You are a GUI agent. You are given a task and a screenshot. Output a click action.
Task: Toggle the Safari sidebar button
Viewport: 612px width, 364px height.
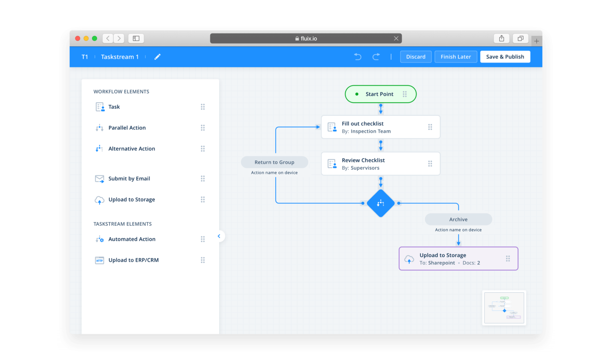tap(136, 38)
